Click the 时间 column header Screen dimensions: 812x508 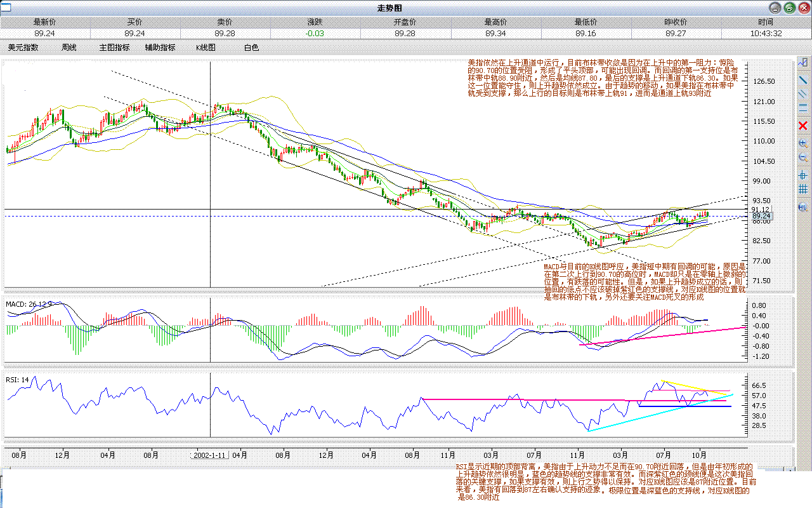coord(766,22)
